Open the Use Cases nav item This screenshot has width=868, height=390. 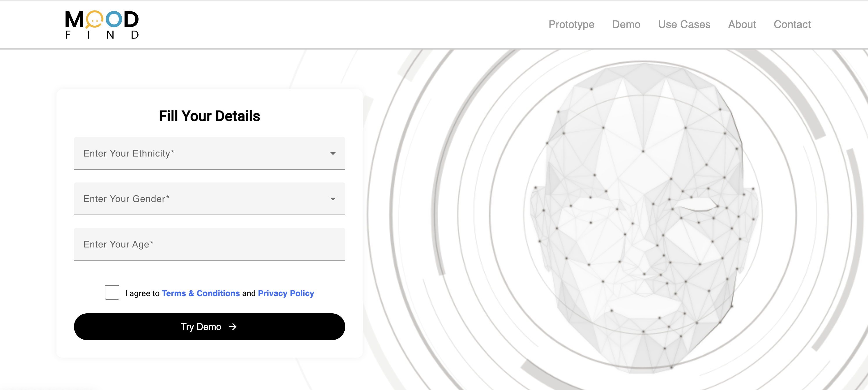click(x=684, y=24)
